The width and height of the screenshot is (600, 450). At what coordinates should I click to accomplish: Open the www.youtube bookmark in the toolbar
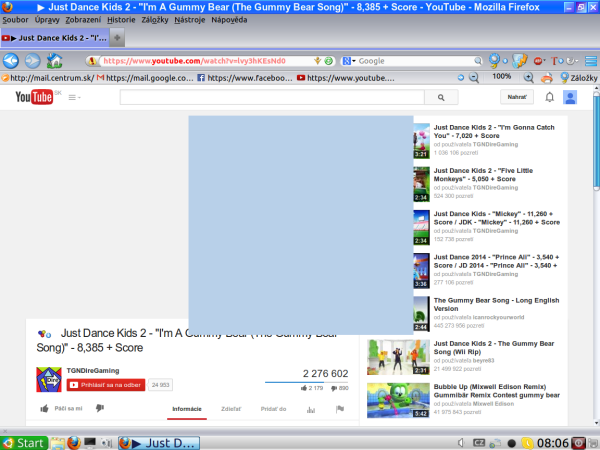[346, 78]
